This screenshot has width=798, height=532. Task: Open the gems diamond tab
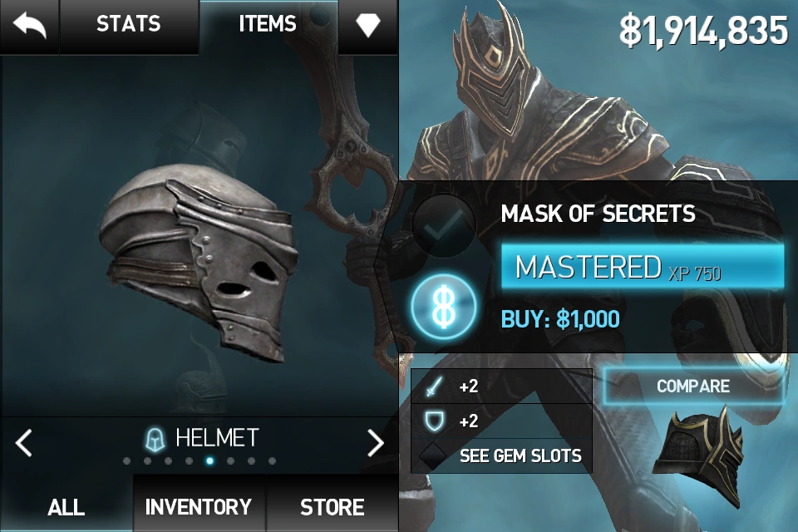(368, 25)
